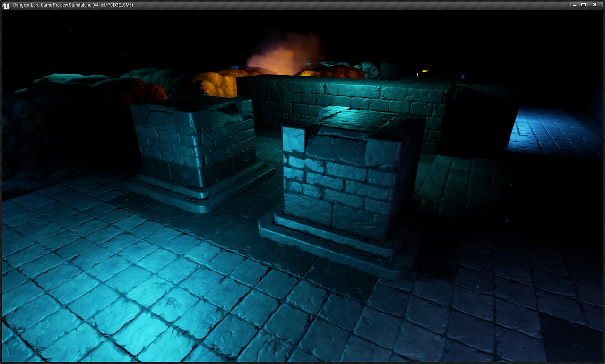
Task: Click the Unreal Engine logo icon
Action: pyautogui.click(x=6, y=5)
